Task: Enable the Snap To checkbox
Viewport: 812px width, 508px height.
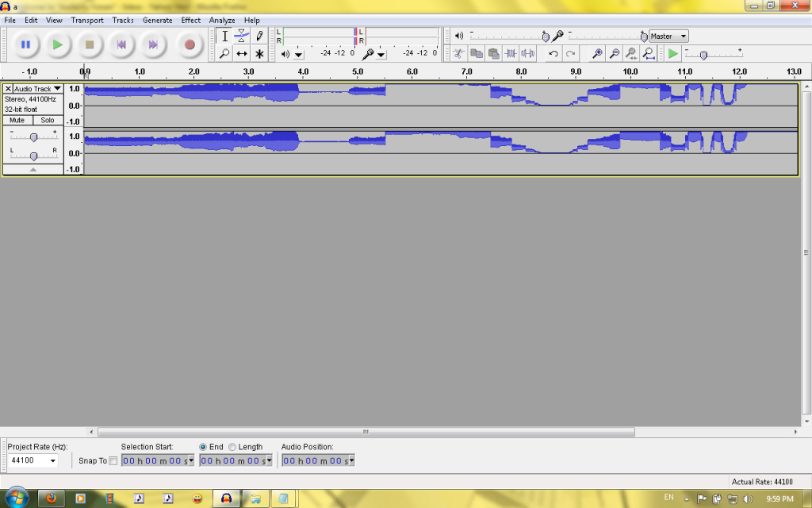Action: [x=113, y=461]
